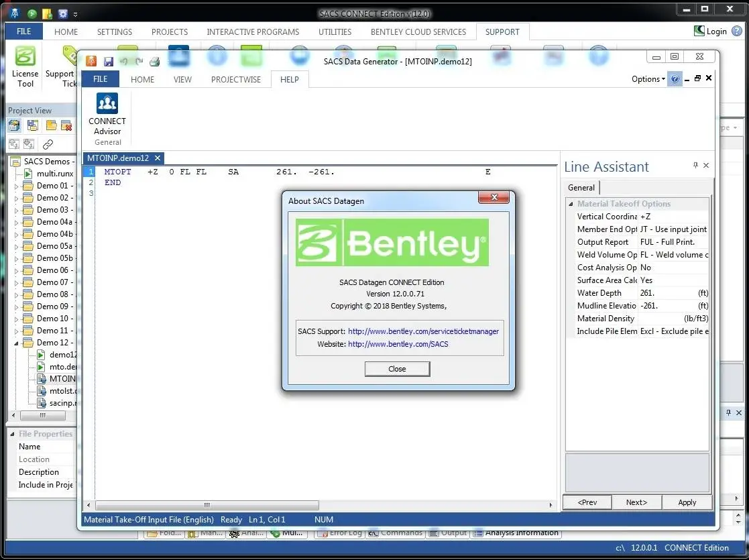Open the Analysis Information tab at bottom
Screen dimensions: 749x560
click(x=516, y=533)
